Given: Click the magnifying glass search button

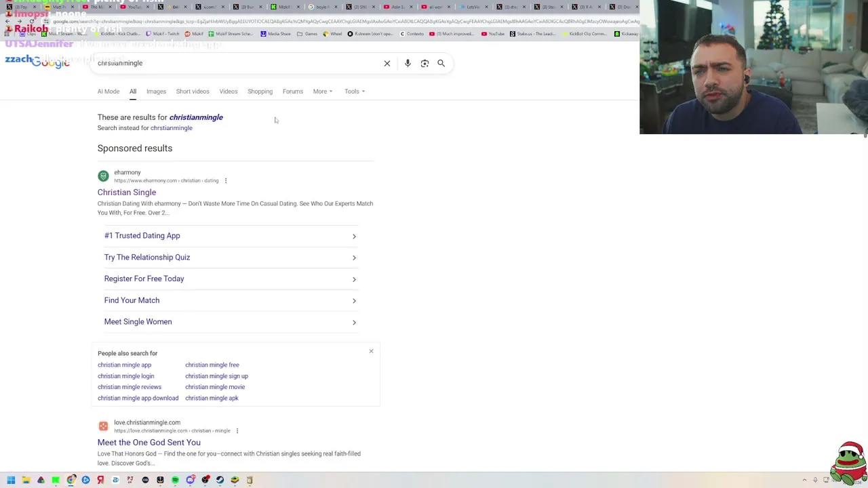Looking at the screenshot, I should 441,63.
